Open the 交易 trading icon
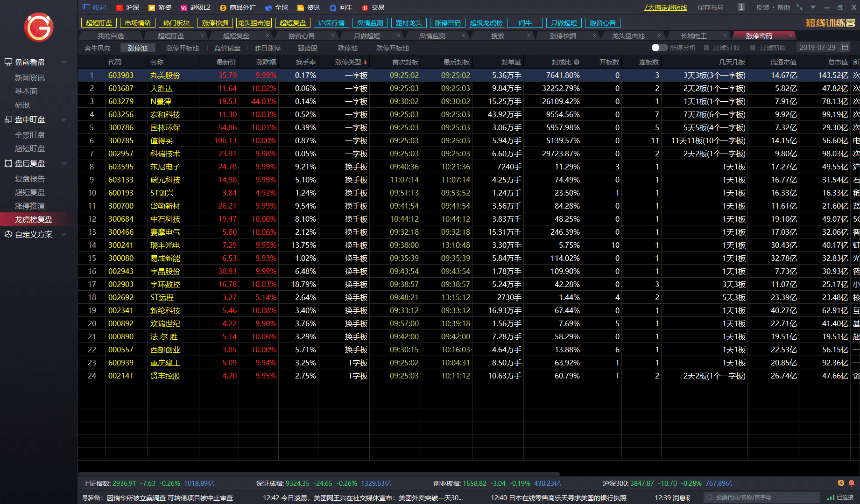Screen dimensions: 860x504 point(365,7)
